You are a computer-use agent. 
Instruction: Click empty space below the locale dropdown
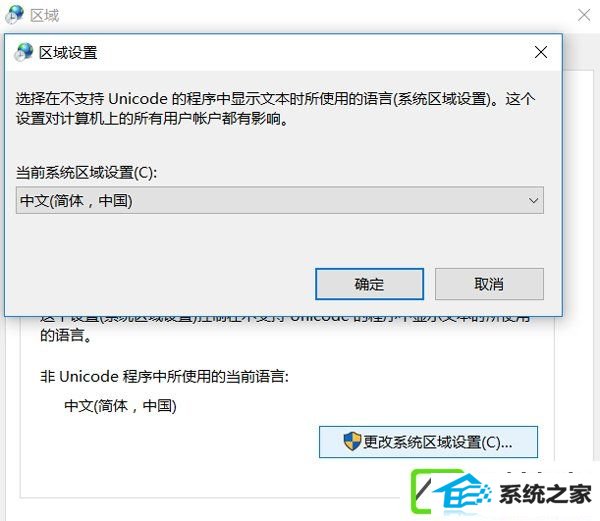(280, 241)
